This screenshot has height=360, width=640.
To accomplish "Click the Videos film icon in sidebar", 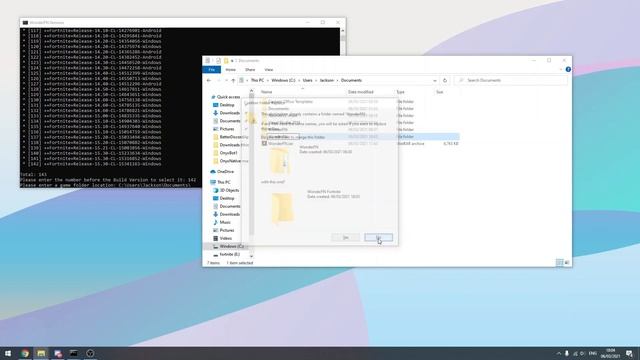I will pos(216,238).
